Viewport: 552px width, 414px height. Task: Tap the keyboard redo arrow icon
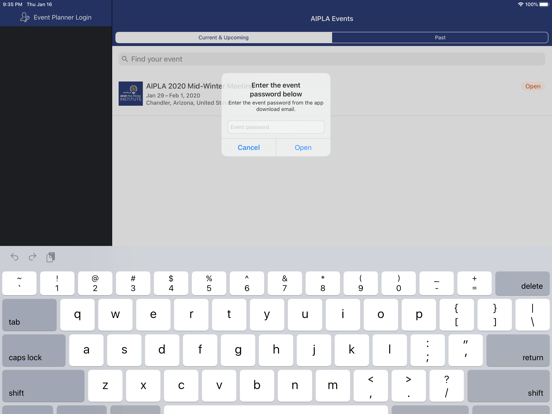tap(32, 257)
